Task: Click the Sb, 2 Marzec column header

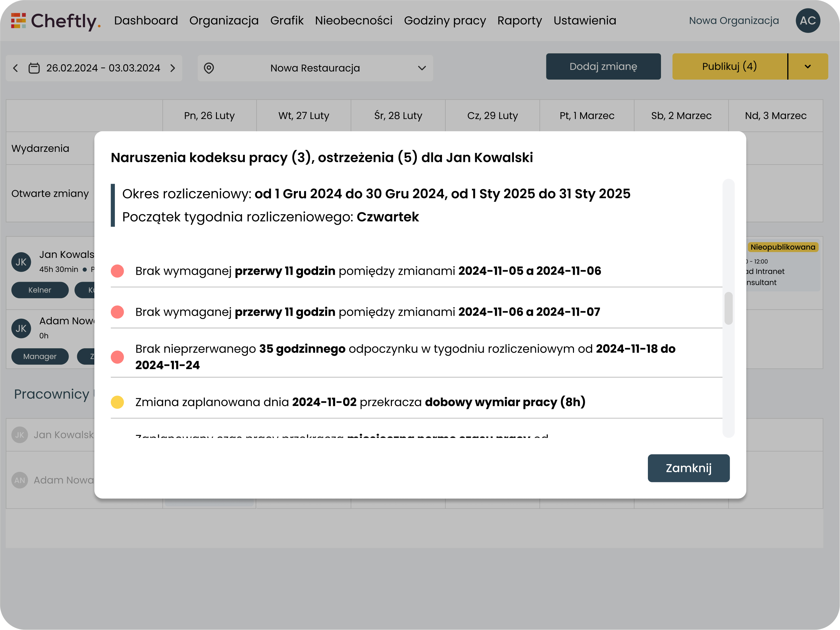Action: coord(681,116)
